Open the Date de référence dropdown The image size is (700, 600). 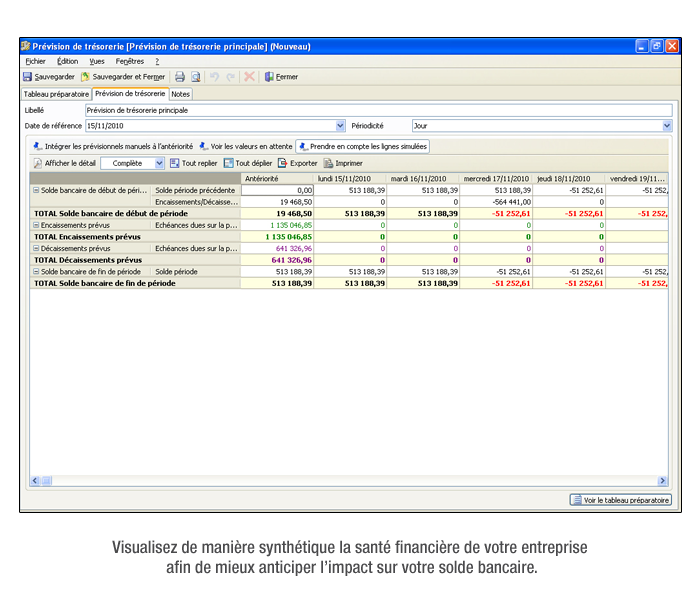pos(340,126)
